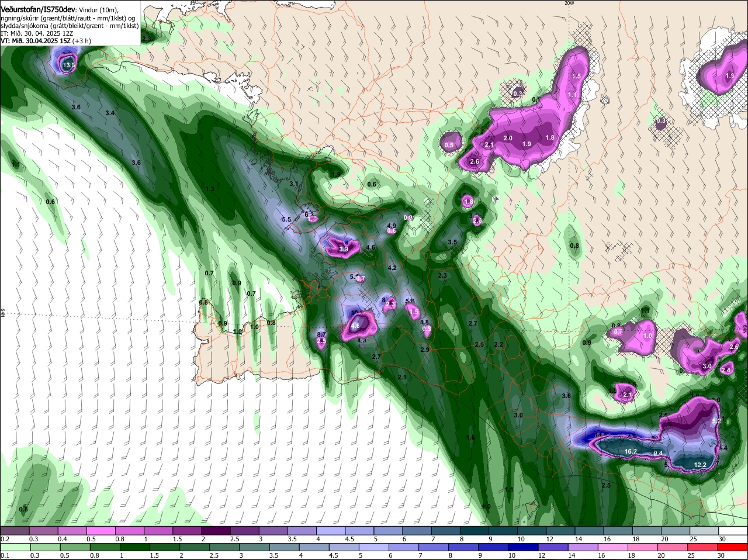Viewport: 748px width, 560px height.
Task: Click the white 5.2 snow value
Action: click(x=718, y=421)
